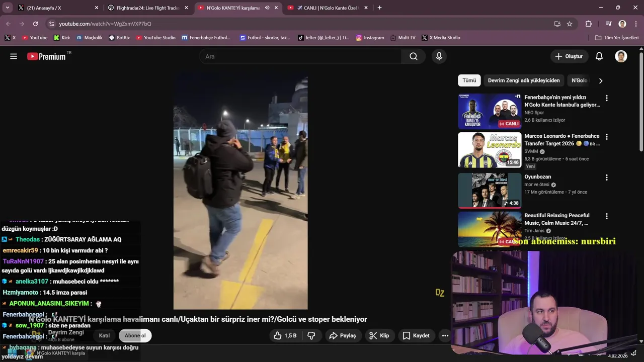The height and width of the screenshot is (362, 644).
Task: Save the video with Kaydet
Action: pos(416,335)
